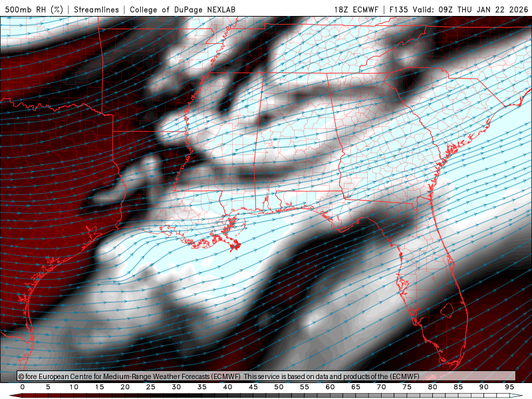Click colorbar label "80"

(x=433, y=387)
